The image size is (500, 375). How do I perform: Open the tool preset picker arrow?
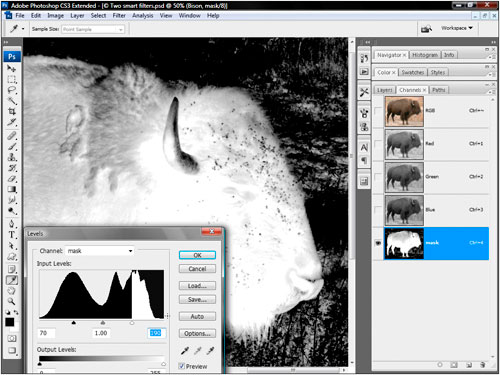(x=23, y=29)
